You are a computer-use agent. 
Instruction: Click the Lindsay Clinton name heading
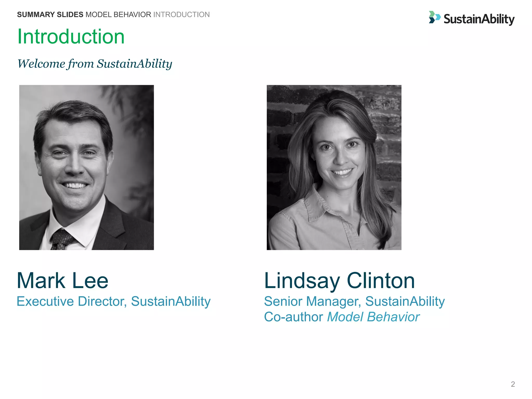339,281
